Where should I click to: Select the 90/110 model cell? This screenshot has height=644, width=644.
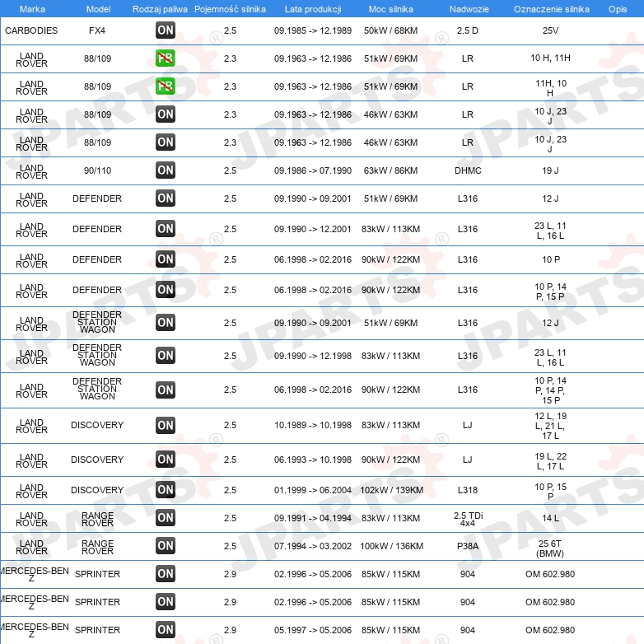pos(97,170)
